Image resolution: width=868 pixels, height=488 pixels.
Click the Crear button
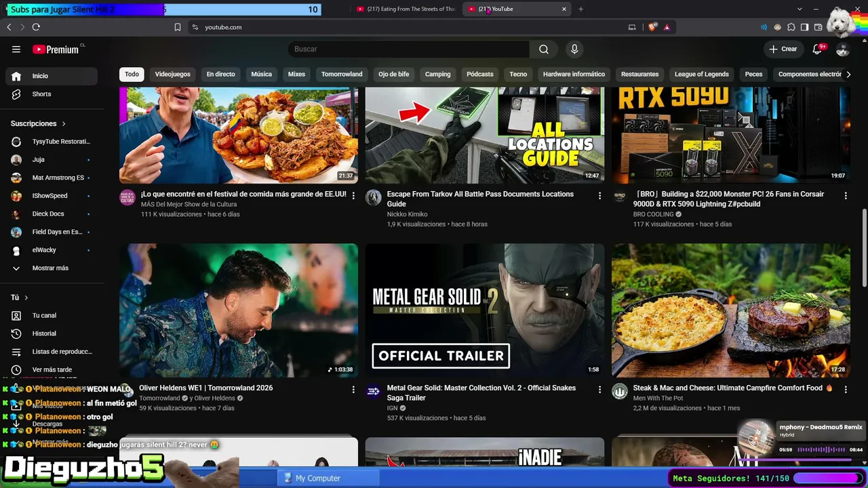(783, 49)
